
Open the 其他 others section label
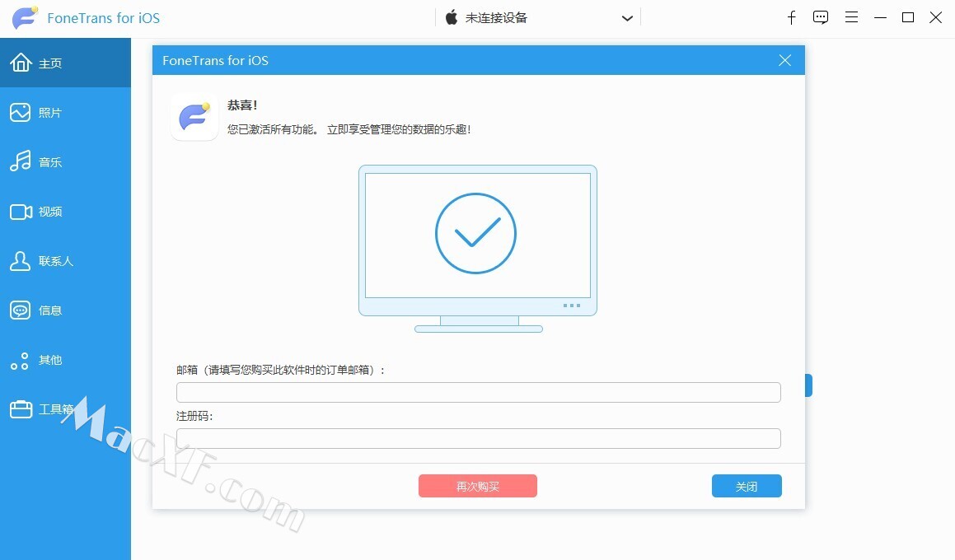coord(50,361)
